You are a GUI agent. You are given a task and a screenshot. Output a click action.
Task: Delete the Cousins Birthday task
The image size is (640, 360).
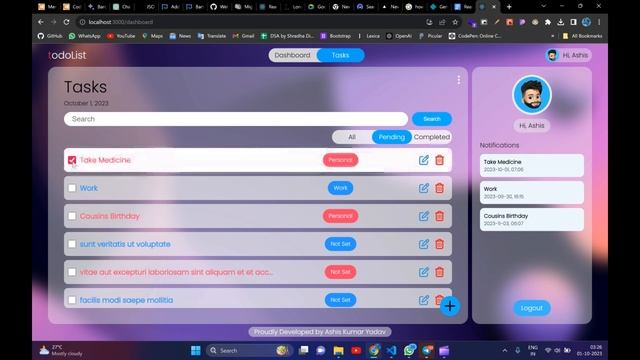[x=440, y=216]
